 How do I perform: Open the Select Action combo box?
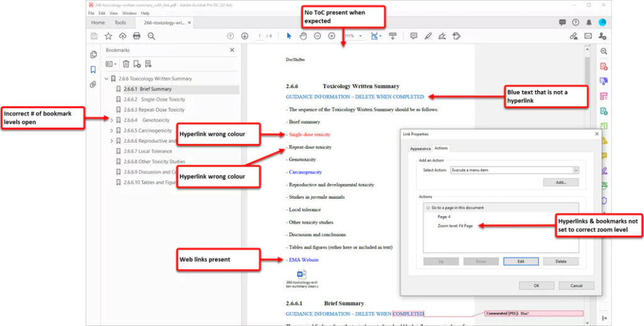(x=514, y=170)
